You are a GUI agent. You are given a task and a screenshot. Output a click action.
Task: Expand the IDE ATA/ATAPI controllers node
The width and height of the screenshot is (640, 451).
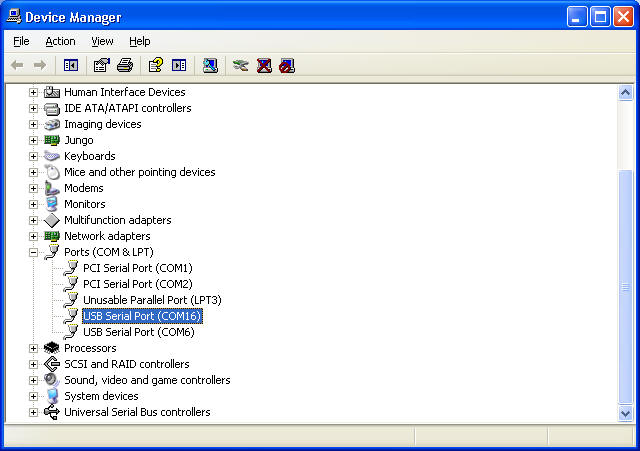33,109
